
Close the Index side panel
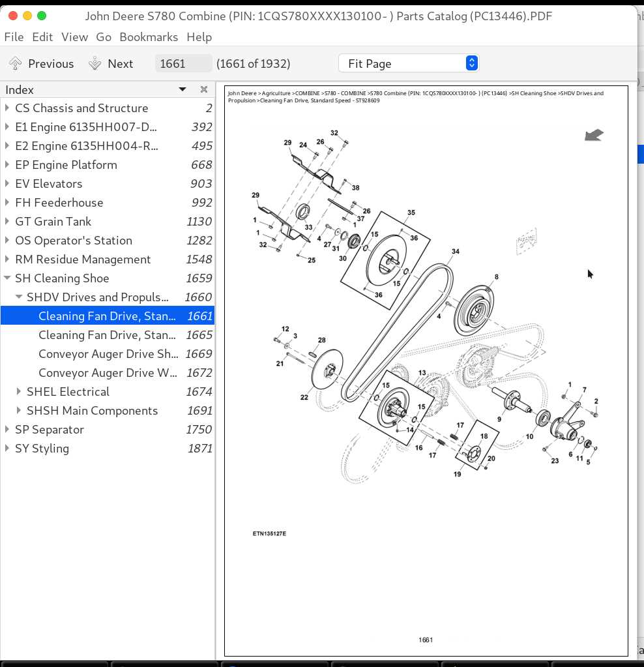204,89
